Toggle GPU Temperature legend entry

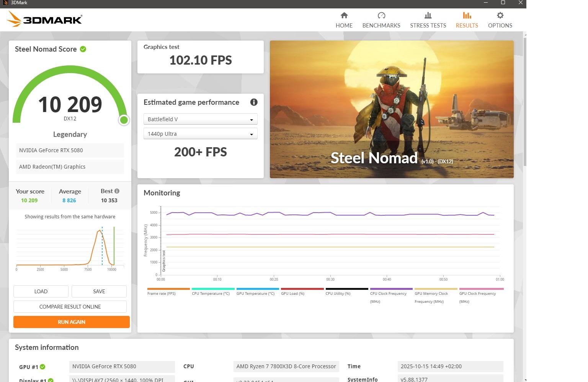click(x=258, y=292)
